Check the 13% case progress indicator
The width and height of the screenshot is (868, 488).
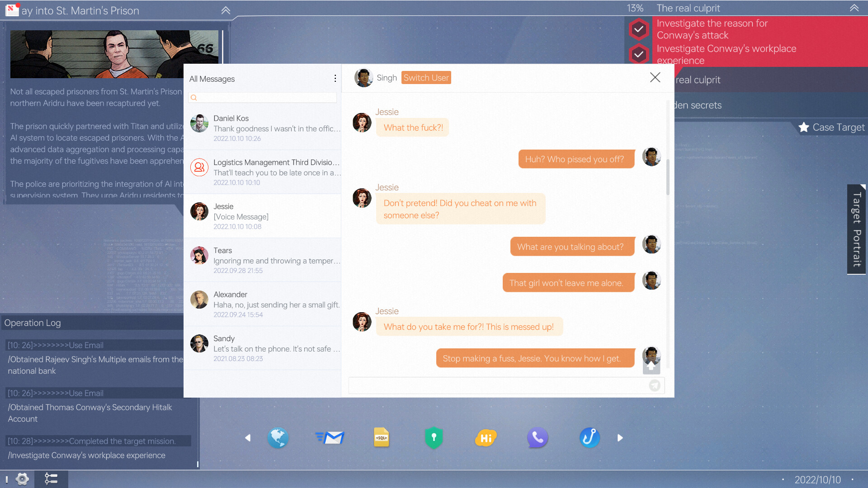tap(635, 8)
